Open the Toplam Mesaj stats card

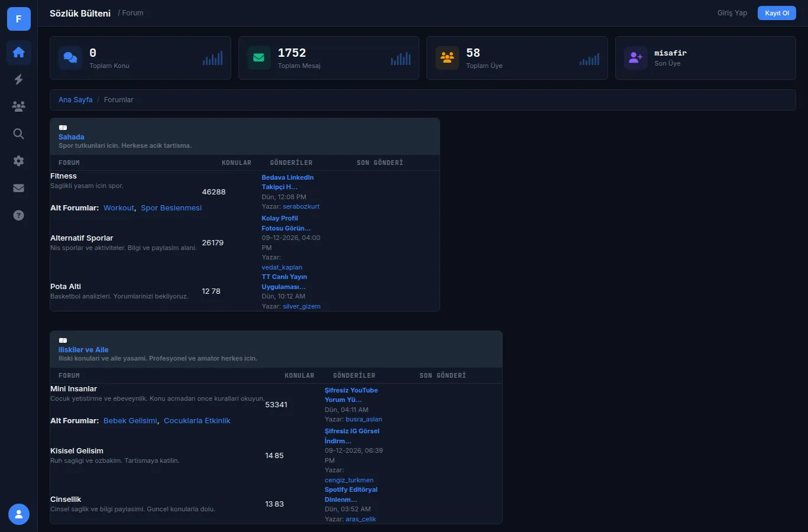click(329, 58)
